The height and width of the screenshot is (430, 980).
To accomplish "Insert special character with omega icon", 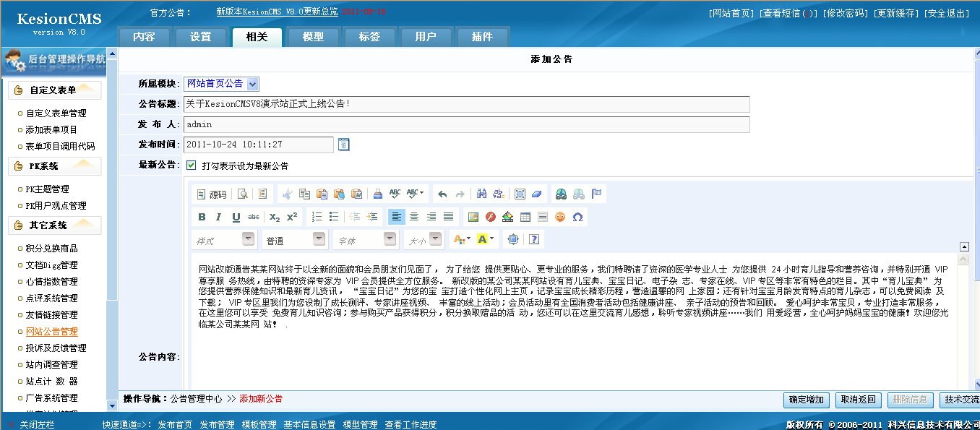I will [x=577, y=217].
